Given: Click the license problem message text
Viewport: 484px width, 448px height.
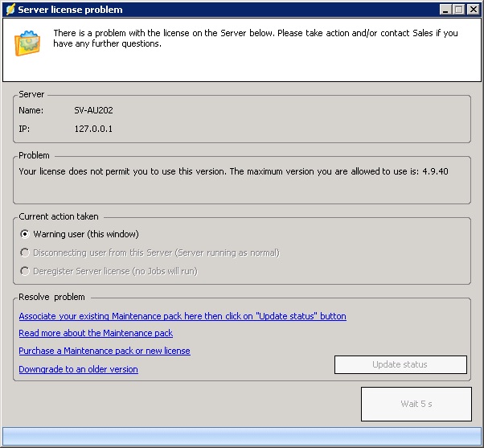Looking at the screenshot, I should [x=233, y=171].
